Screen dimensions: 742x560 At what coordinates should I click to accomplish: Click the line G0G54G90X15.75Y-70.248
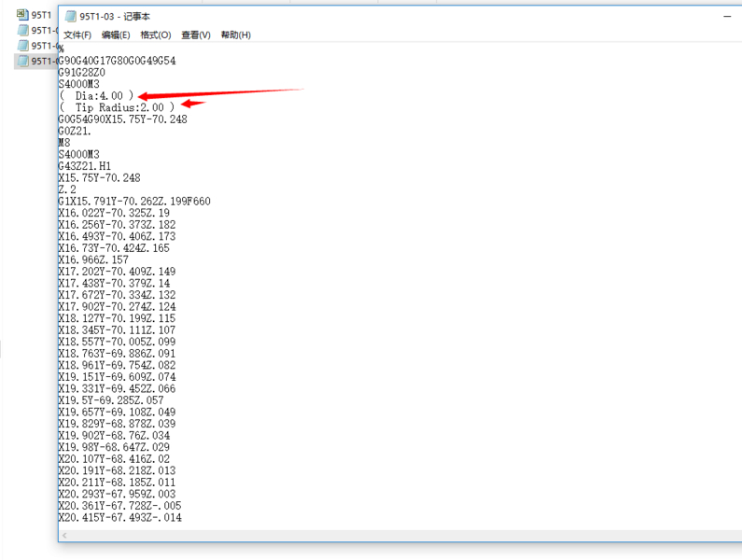[122, 119]
